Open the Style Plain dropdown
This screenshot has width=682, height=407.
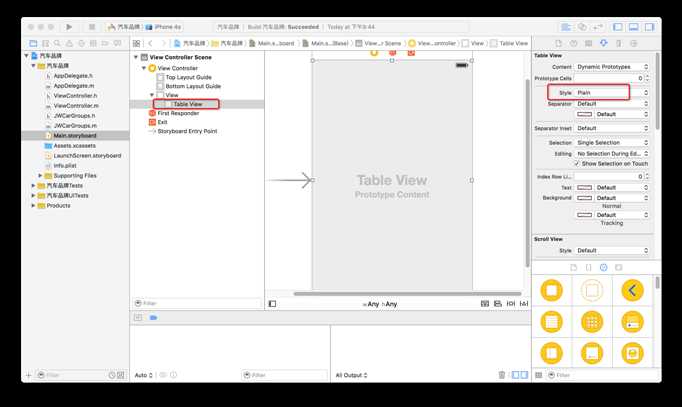click(612, 93)
